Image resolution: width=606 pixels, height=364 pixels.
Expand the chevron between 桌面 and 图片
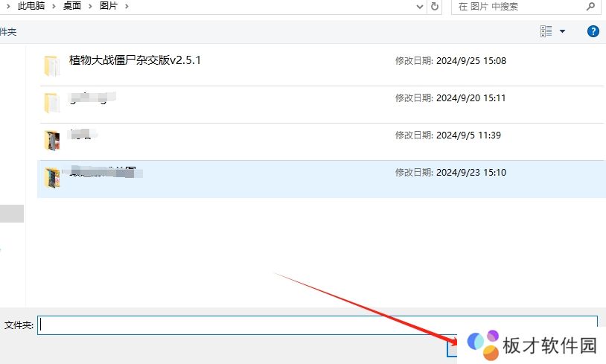click(x=91, y=6)
